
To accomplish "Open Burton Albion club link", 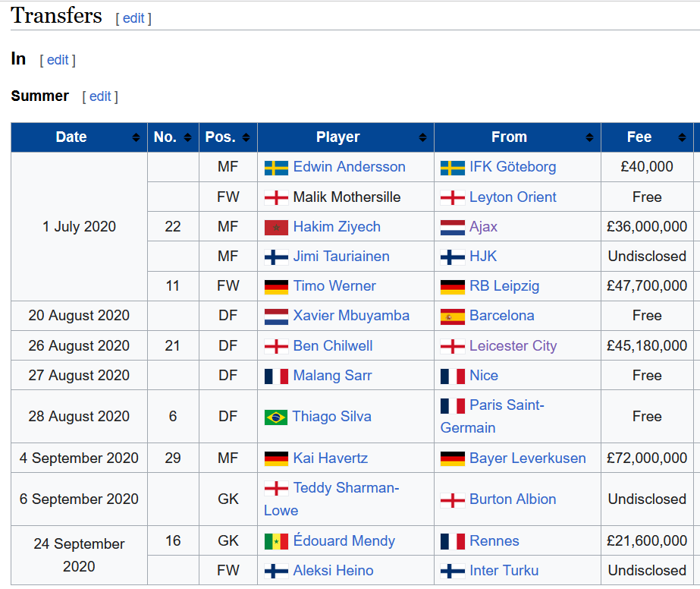I will click(513, 499).
